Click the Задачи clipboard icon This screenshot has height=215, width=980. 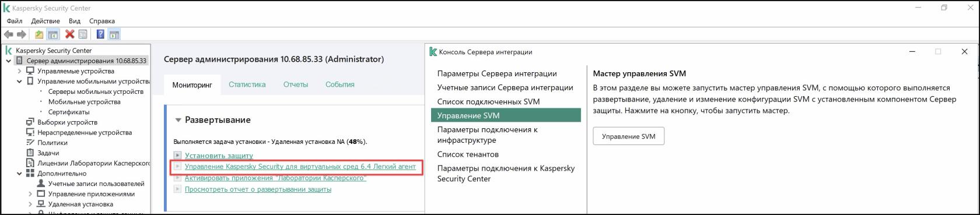pyautogui.click(x=30, y=153)
